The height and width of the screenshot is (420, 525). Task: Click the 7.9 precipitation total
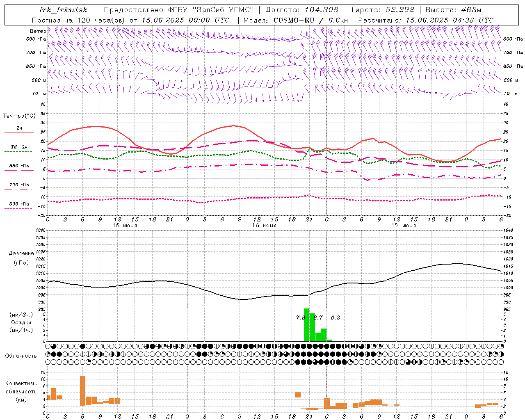point(301,317)
